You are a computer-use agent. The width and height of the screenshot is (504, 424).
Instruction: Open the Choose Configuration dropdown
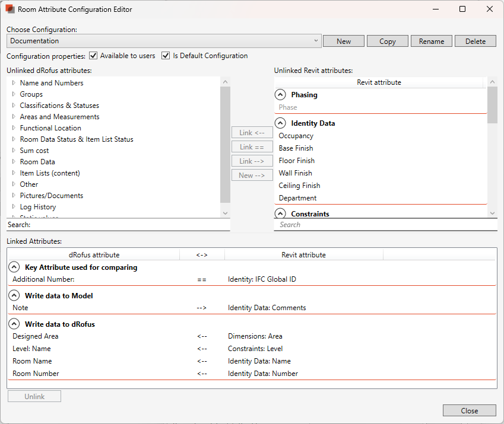pyautogui.click(x=164, y=41)
